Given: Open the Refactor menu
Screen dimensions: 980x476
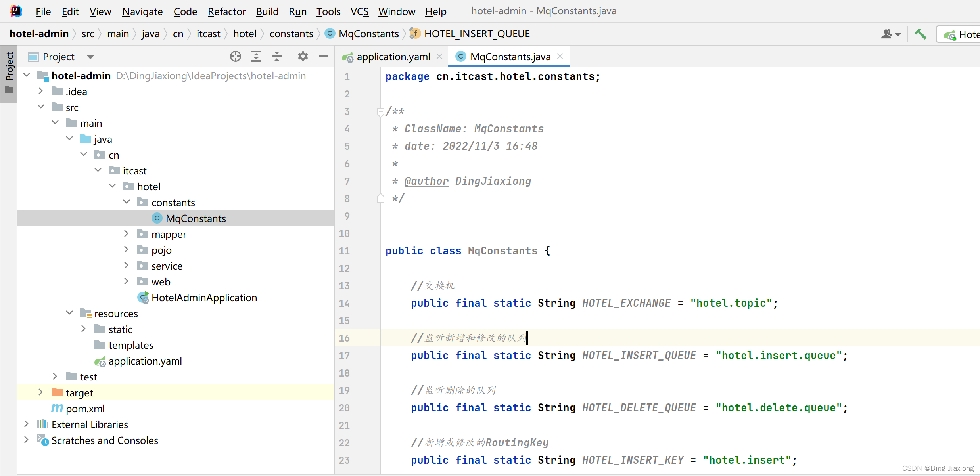Looking at the screenshot, I should pyautogui.click(x=226, y=11).
